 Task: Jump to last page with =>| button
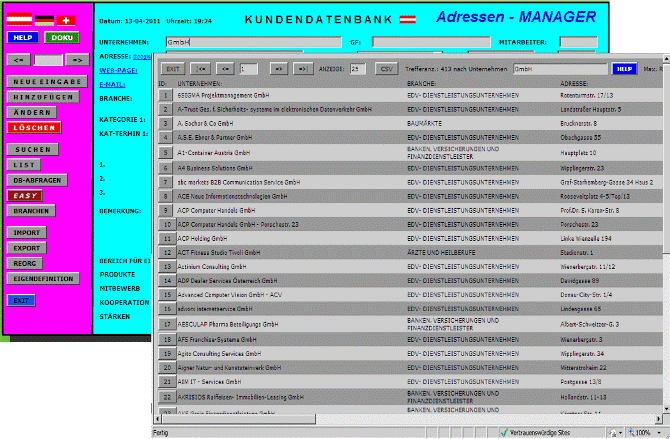tap(303, 69)
